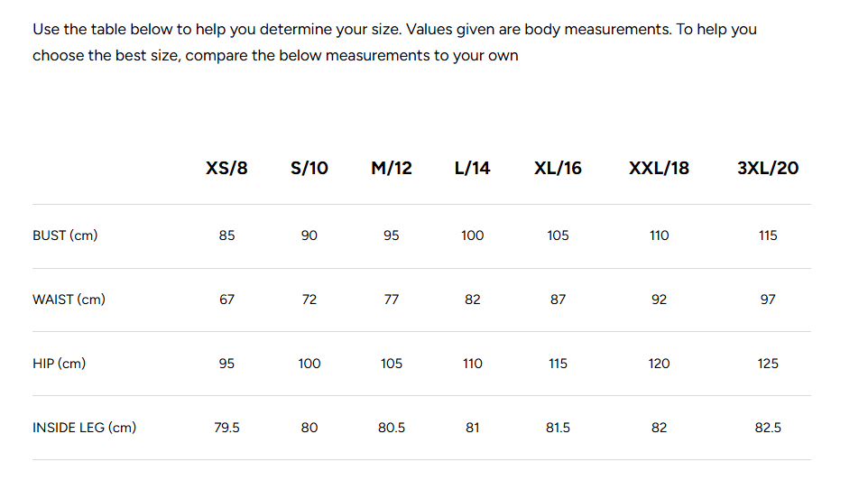Select waist value 92 for XXL/18
This screenshot has width=868, height=480.
[x=659, y=300]
